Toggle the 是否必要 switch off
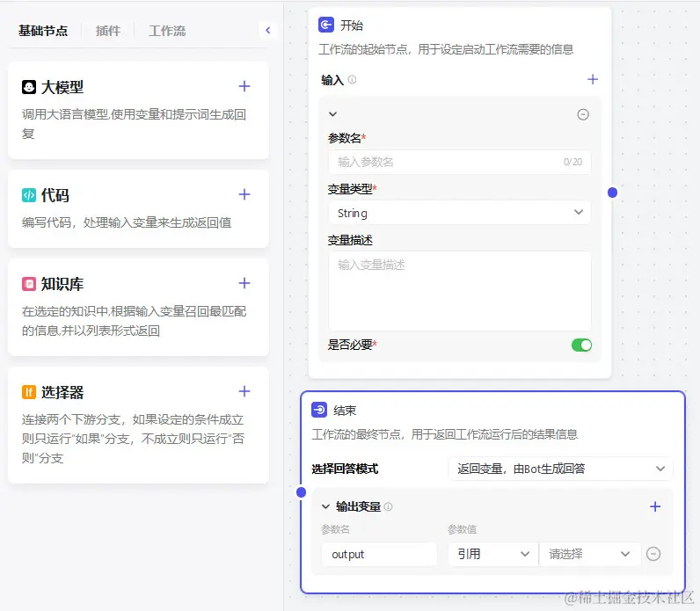The width and height of the screenshot is (700, 611). click(581, 345)
